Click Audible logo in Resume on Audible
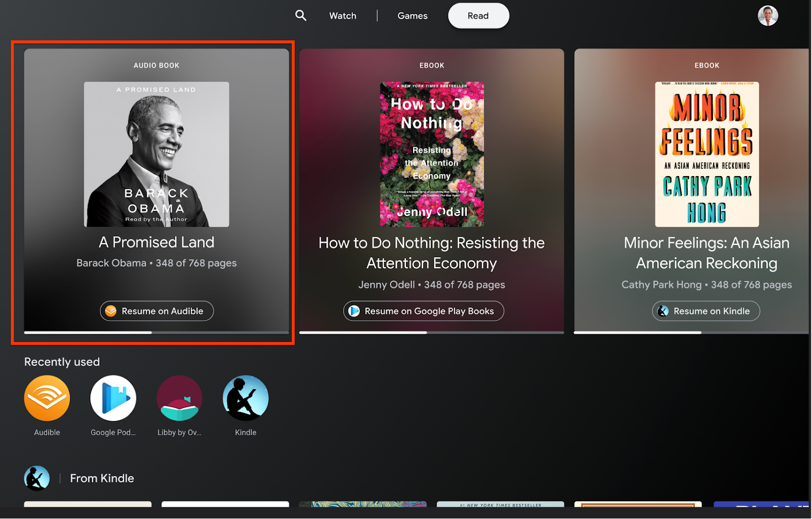Image resolution: width=812 pixels, height=519 pixels. click(111, 311)
